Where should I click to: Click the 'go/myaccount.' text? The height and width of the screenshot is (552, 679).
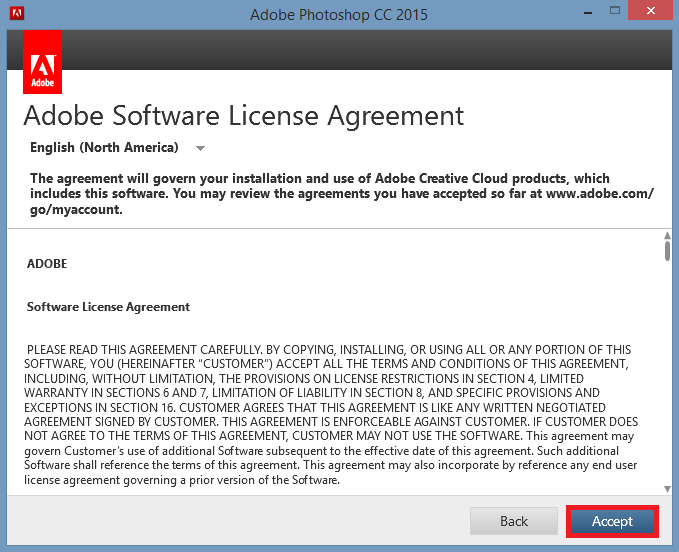point(76,210)
